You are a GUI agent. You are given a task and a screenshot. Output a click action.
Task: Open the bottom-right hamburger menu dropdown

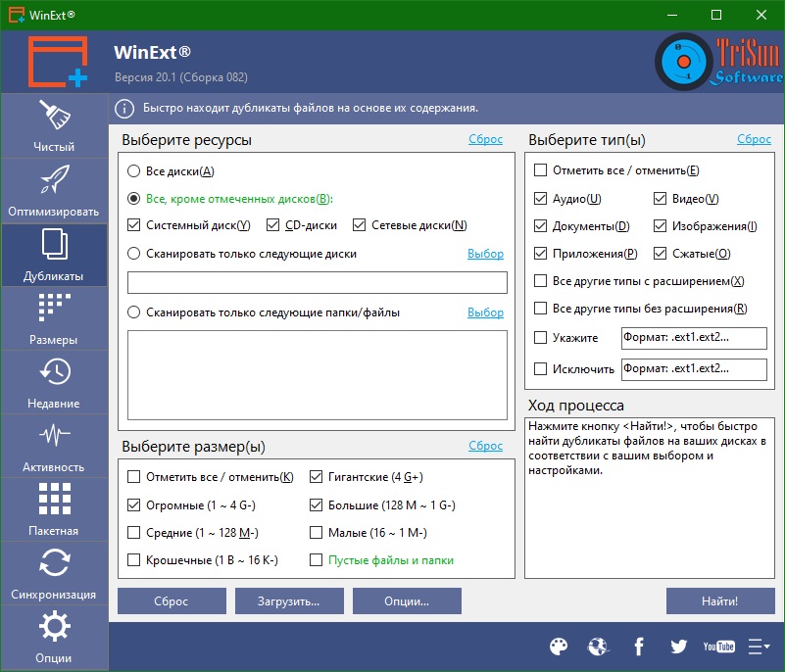point(759,647)
